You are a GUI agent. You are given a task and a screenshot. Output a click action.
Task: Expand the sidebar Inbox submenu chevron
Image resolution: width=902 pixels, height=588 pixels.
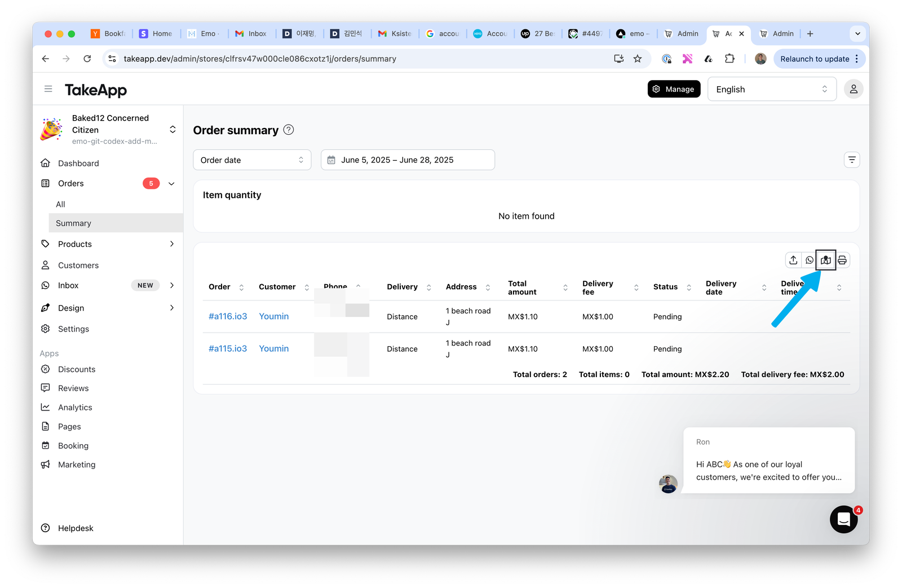click(172, 285)
